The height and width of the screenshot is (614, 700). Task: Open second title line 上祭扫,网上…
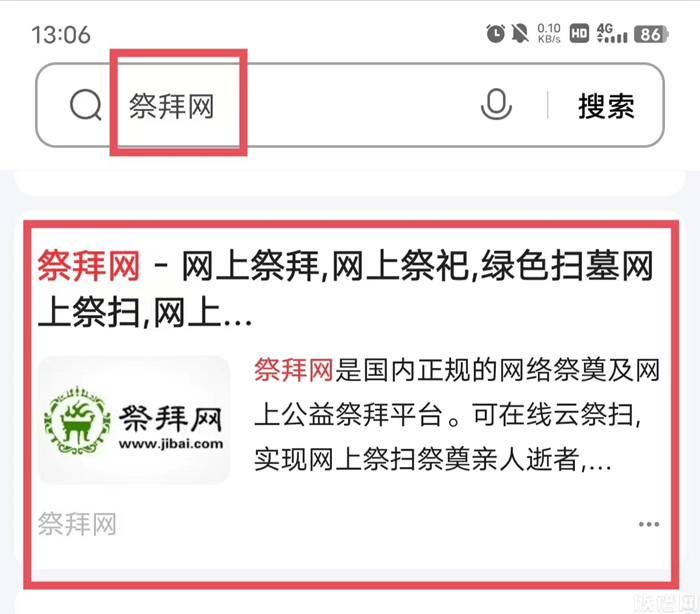(145, 313)
